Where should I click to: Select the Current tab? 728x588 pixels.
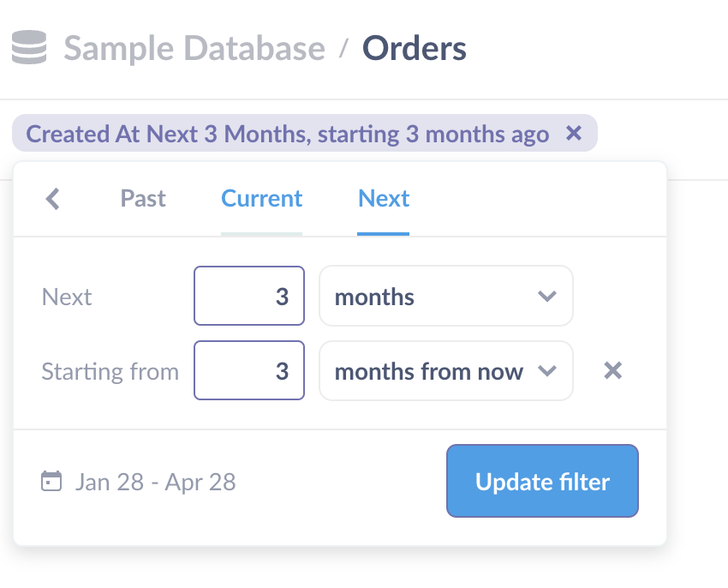pyautogui.click(x=261, y=198)
